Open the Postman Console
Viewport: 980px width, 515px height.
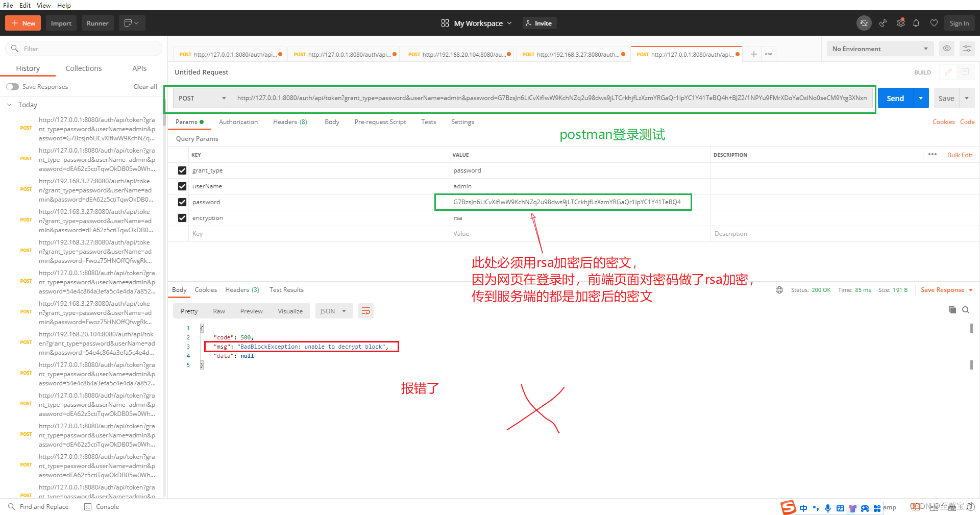point(101,506)
